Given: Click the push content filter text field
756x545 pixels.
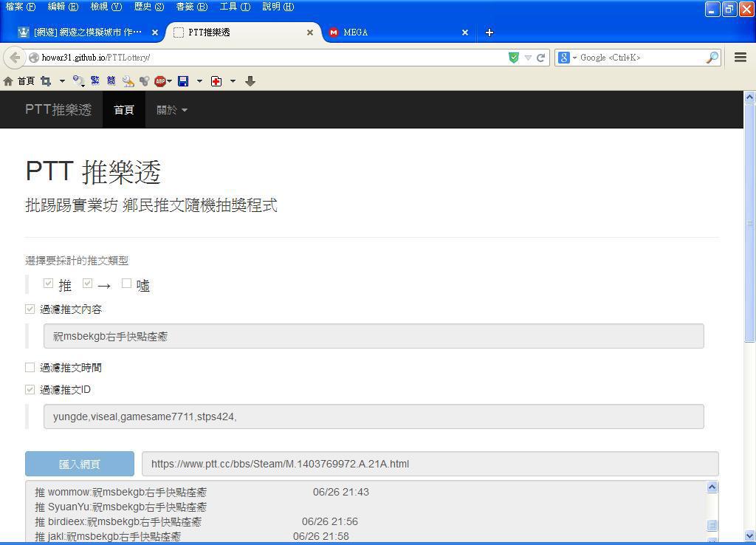Looking at the screenshot, I should point(374,336).
